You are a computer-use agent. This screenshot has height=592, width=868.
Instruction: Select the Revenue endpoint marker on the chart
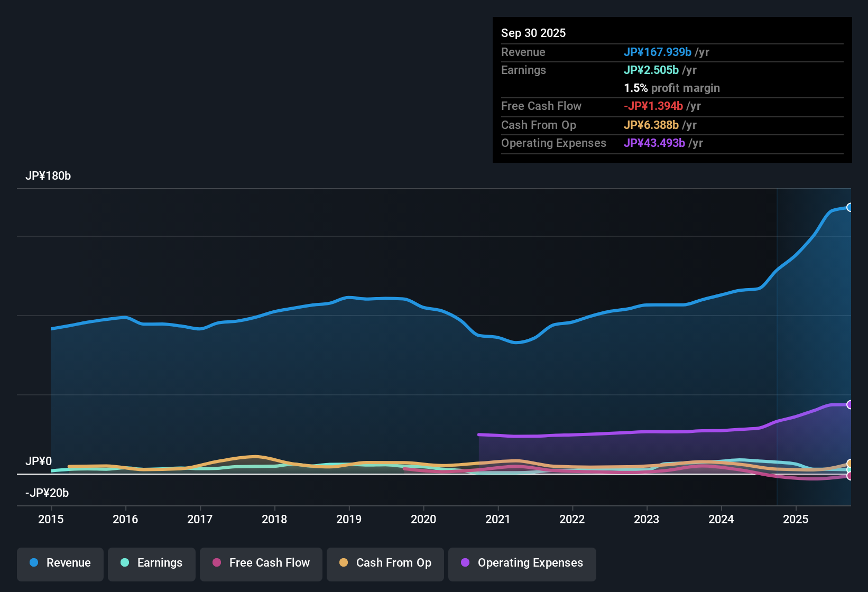coord(850,208)
